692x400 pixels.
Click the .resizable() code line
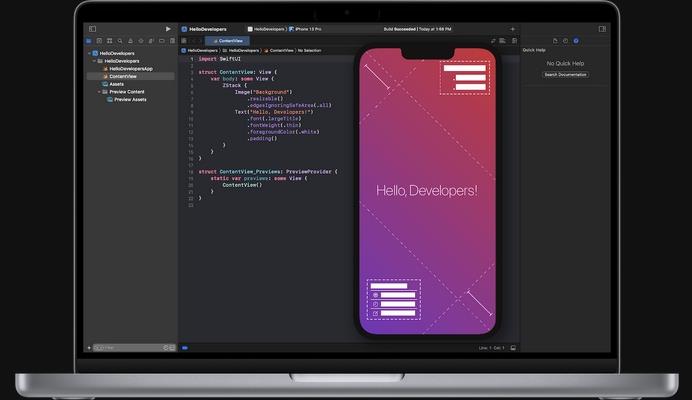point(265,98)
